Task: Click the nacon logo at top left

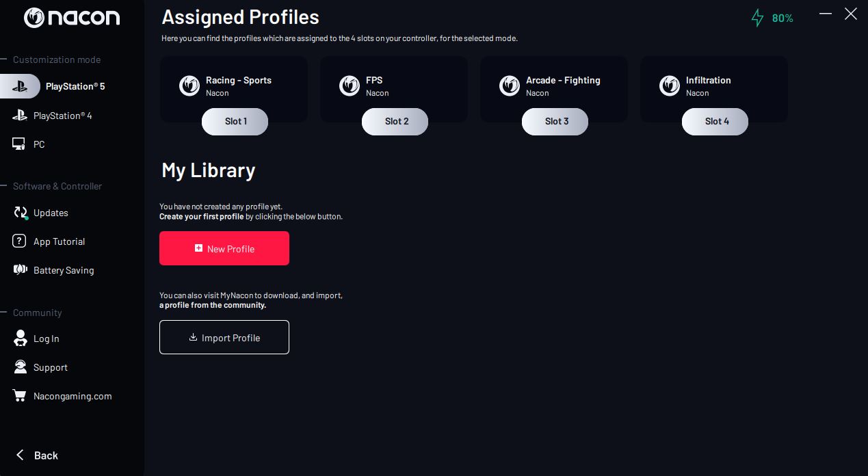Action: (72, 18)
